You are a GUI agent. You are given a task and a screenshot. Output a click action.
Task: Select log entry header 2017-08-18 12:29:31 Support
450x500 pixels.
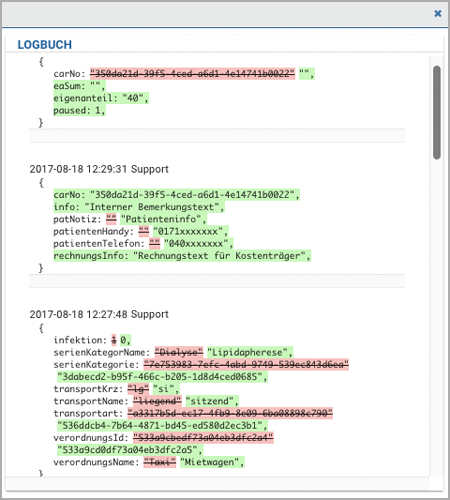pos(99,169)
